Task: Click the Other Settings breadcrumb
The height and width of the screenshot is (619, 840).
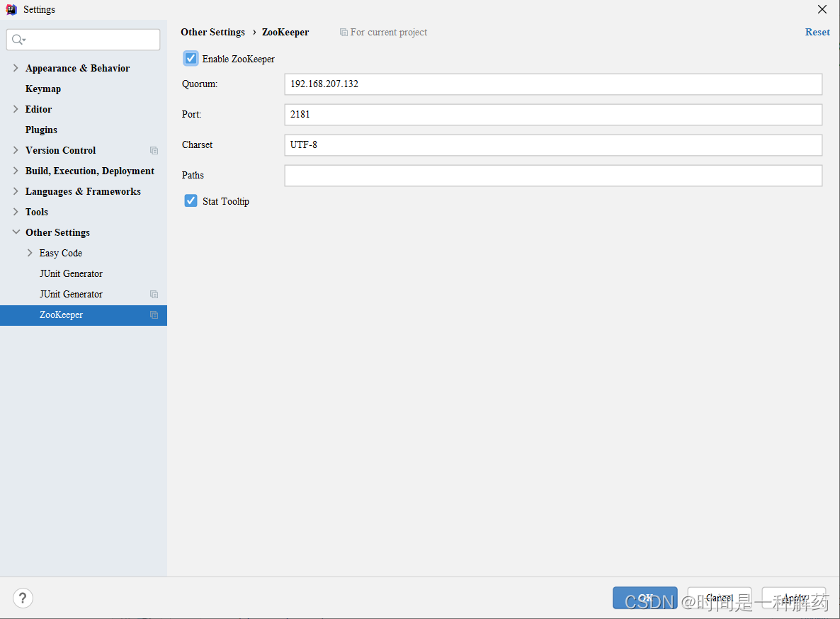Action: click(x=212, y=32)
